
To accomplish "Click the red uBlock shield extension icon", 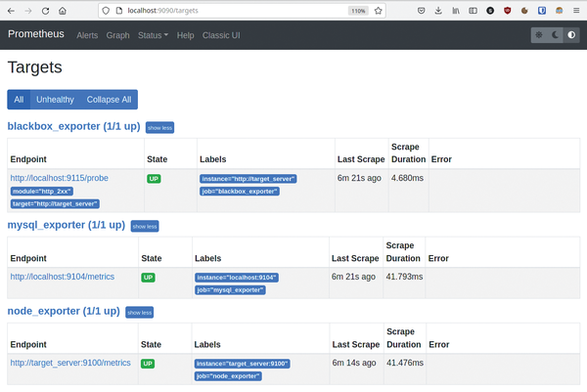I will (x=507, y=11).
